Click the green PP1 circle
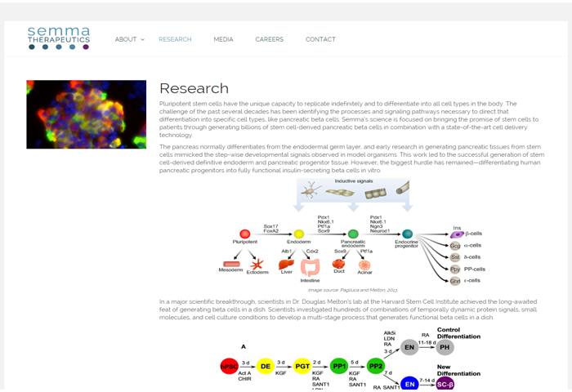Image resolution: width=572 pixels, height=392 pixels. [339, 366]
